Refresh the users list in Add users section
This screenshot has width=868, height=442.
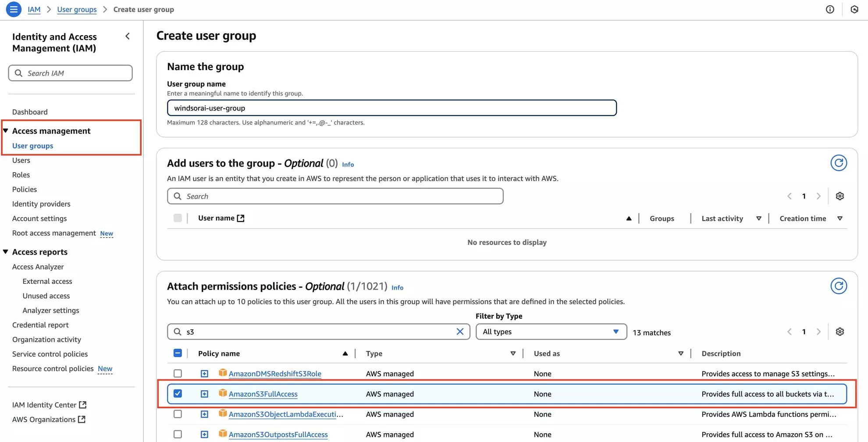[x=839, y=163]
